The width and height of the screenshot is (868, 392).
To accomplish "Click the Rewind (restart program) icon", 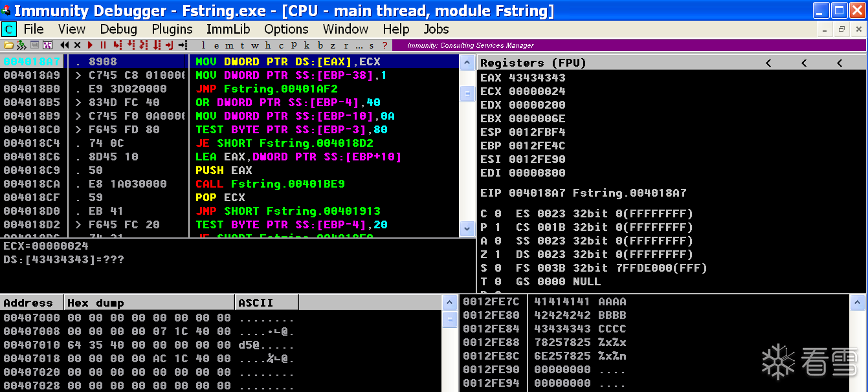I will pos(64,45).
